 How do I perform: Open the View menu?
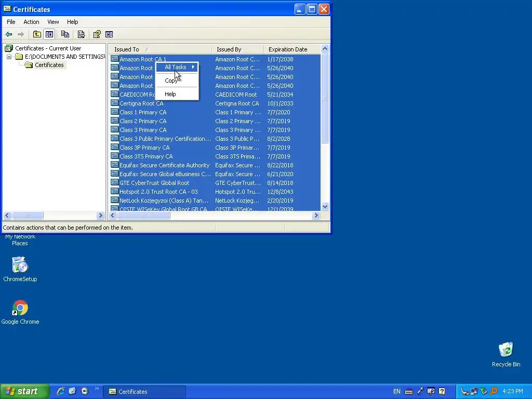pyautogui.click(x=53, y=22)
